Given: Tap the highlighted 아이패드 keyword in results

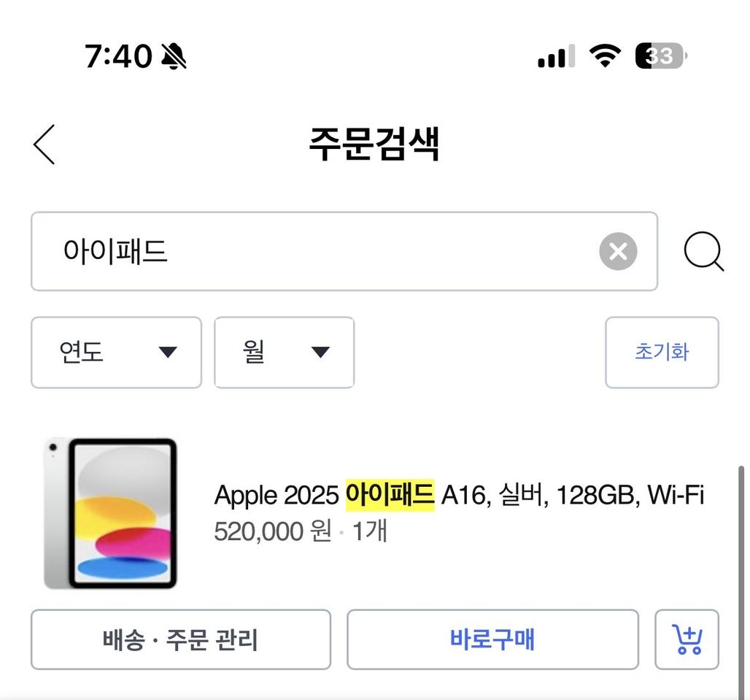Looking at the screenshot, I should 391,495.
